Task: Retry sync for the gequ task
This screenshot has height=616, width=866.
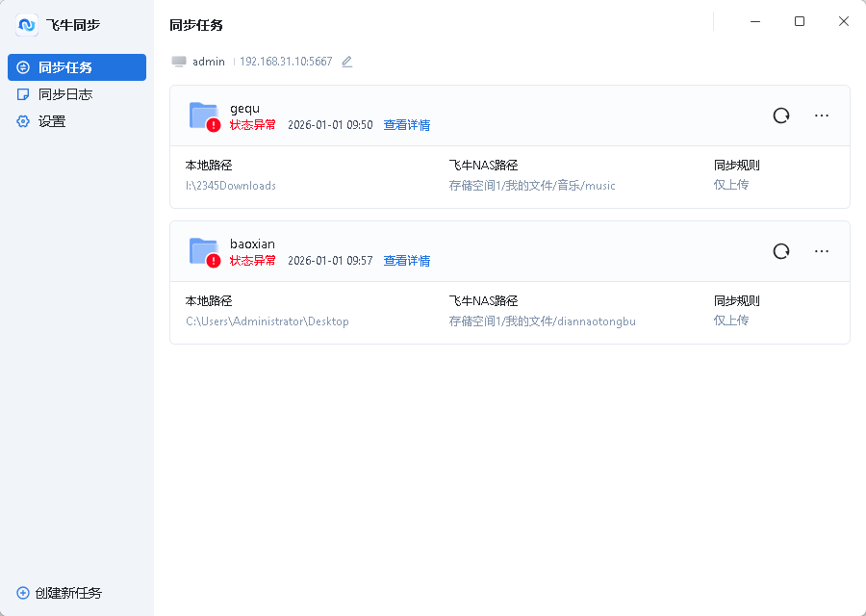Action: [780, 115]
